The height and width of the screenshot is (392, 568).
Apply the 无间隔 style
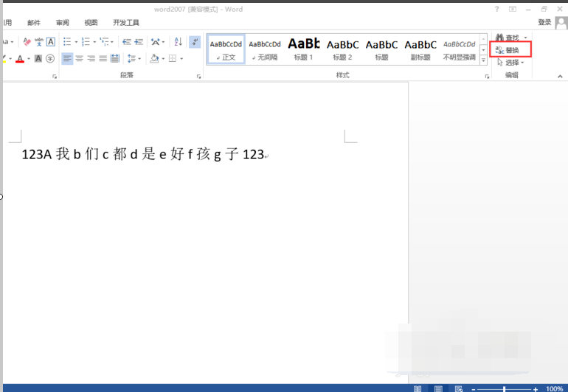click(265, 49)
